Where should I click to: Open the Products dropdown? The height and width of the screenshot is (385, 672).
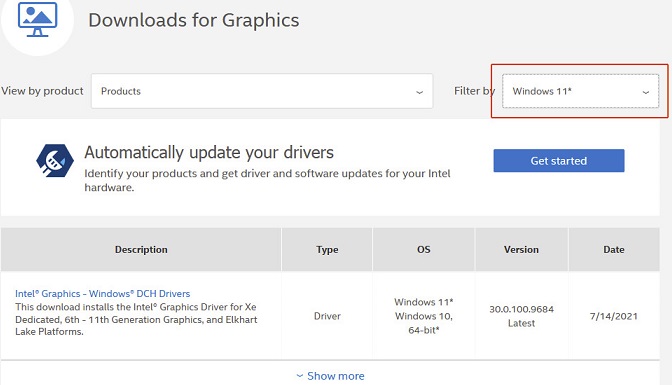coord(262,91)
